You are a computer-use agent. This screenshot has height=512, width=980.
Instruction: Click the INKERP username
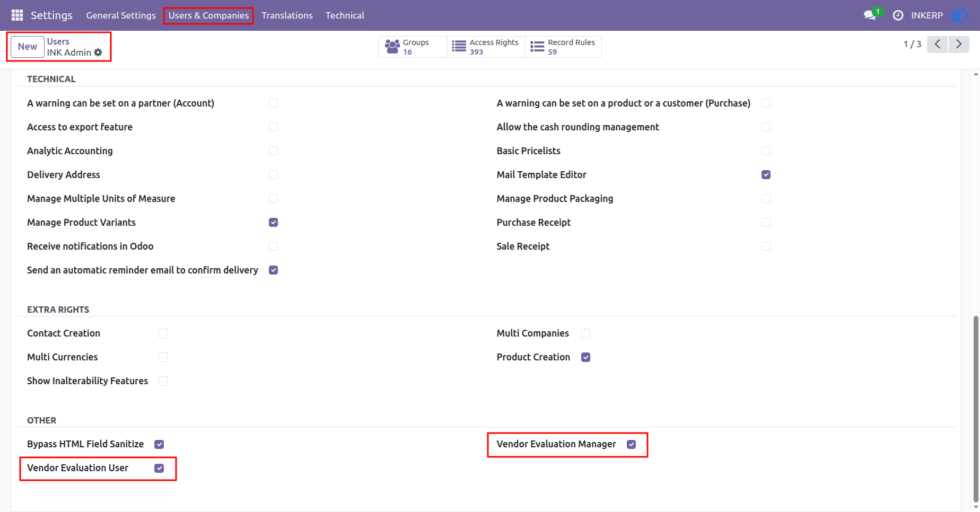927,15
